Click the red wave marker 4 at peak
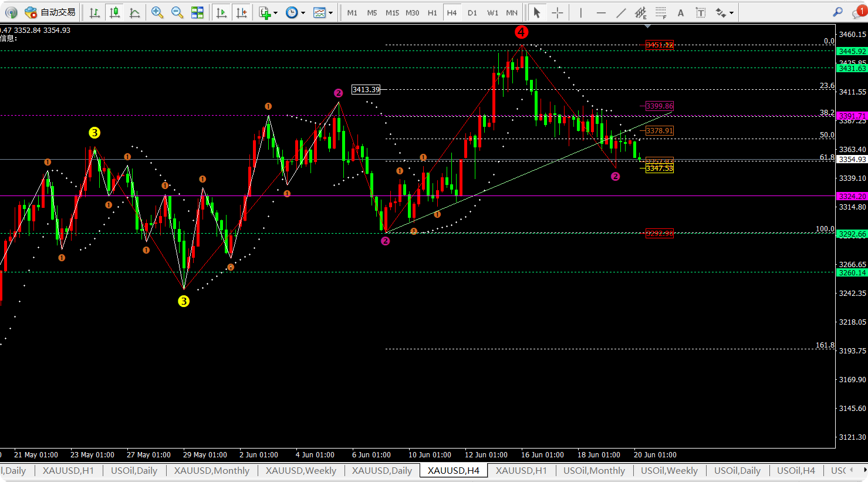Screen dimensions: 868x482 (521, 32)
